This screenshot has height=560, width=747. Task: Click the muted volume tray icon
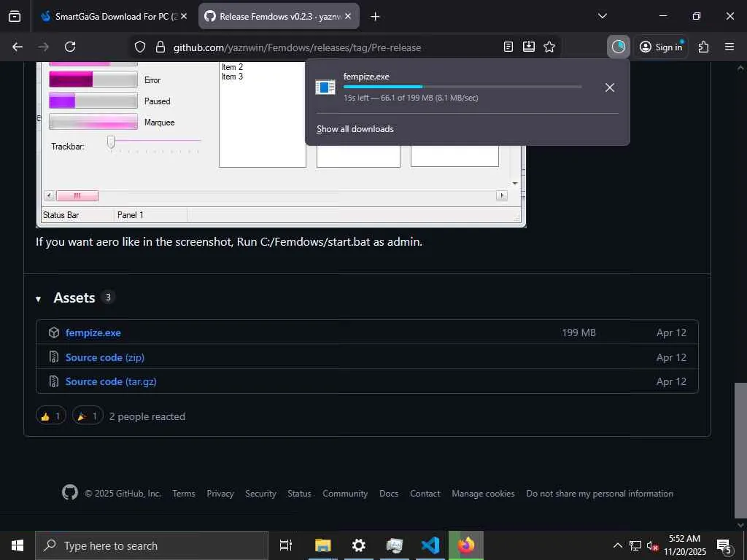click(652, 545)
